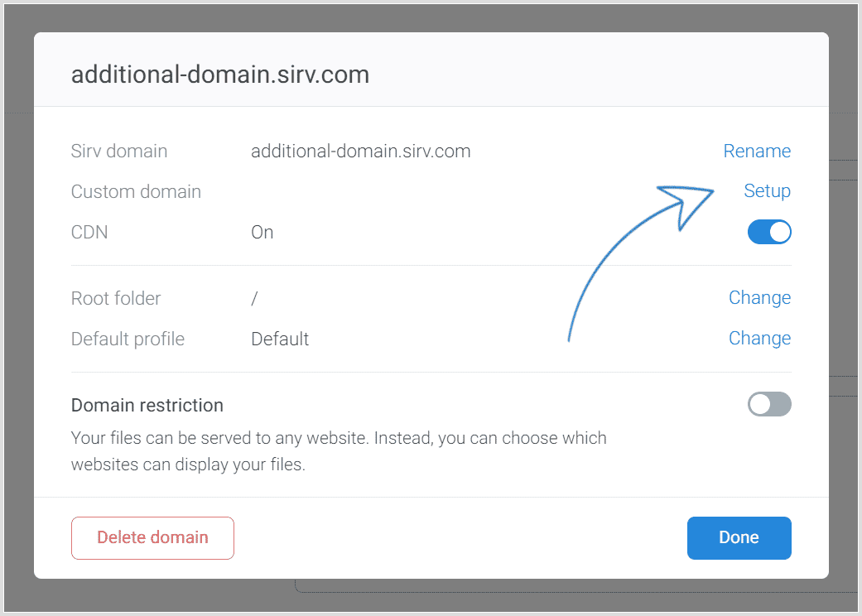Image resolution: width=862 pixels, height=616 pixels.
Task: Click the Default profile value text
Action: (280, 339)
